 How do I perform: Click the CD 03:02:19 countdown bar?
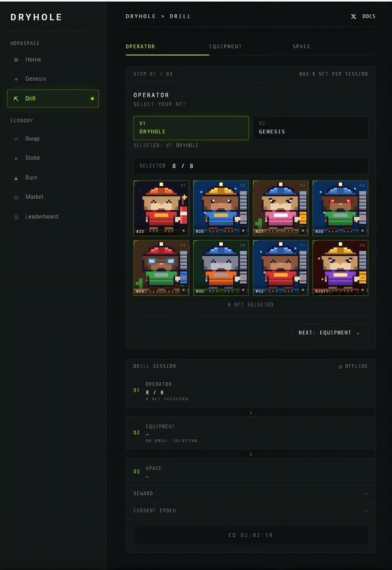[251, 535]
